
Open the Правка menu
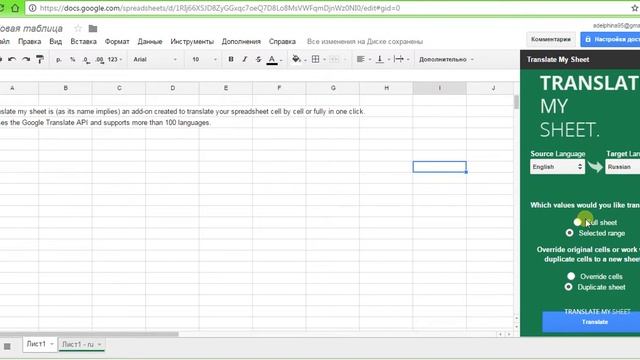pyautogui.click(x=29, y=42)
